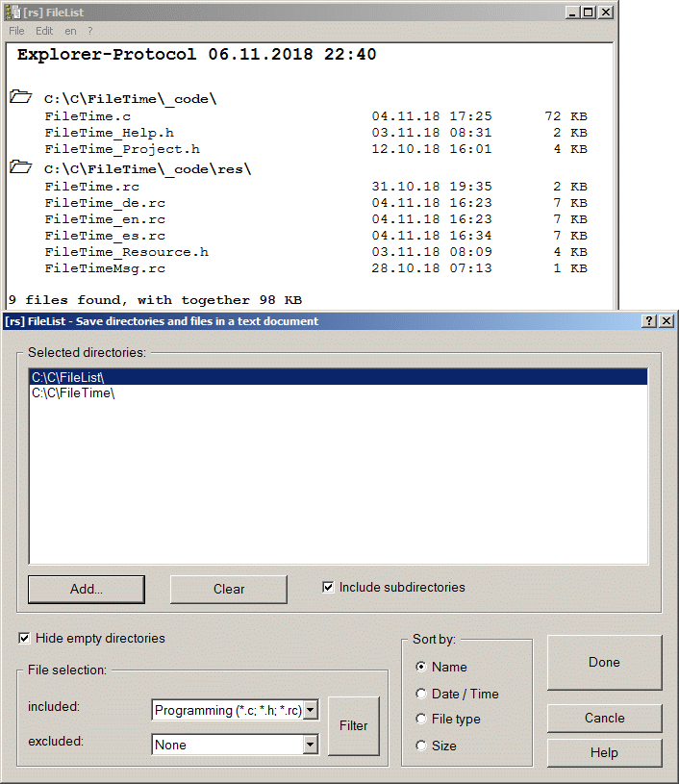Click the Cancle button
The height and width of the screenshot is (784, 679).
(605, 718)
